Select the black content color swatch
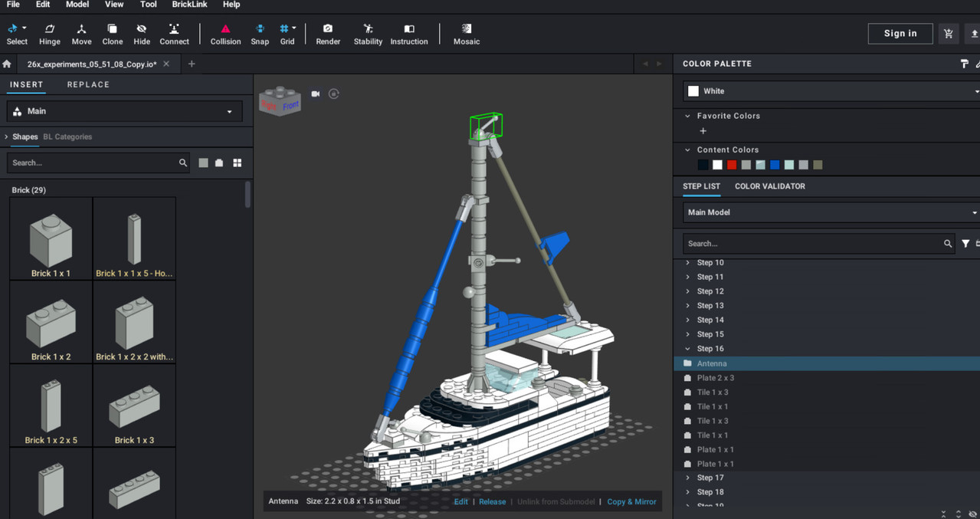 [x=703, y=165]
